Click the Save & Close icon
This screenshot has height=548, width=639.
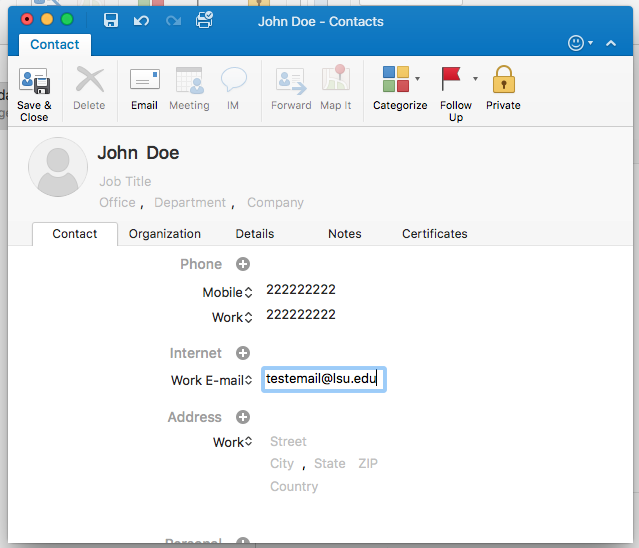coord(34,81)
